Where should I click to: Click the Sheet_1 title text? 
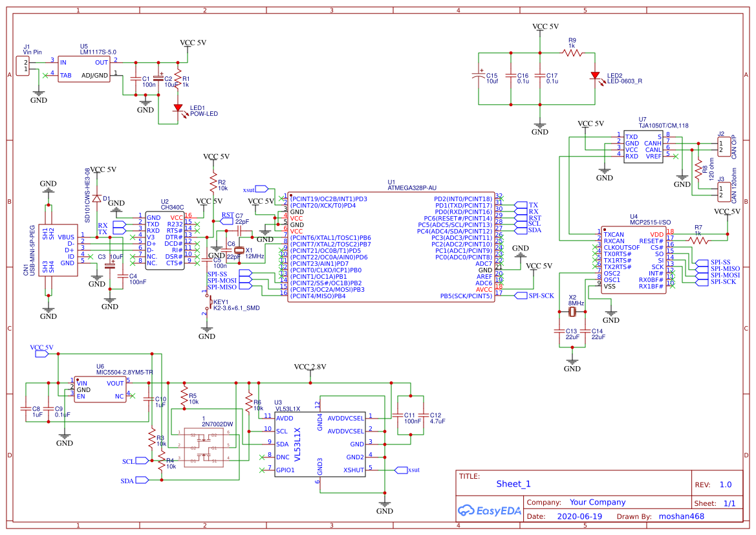click(x=513, y=483)
